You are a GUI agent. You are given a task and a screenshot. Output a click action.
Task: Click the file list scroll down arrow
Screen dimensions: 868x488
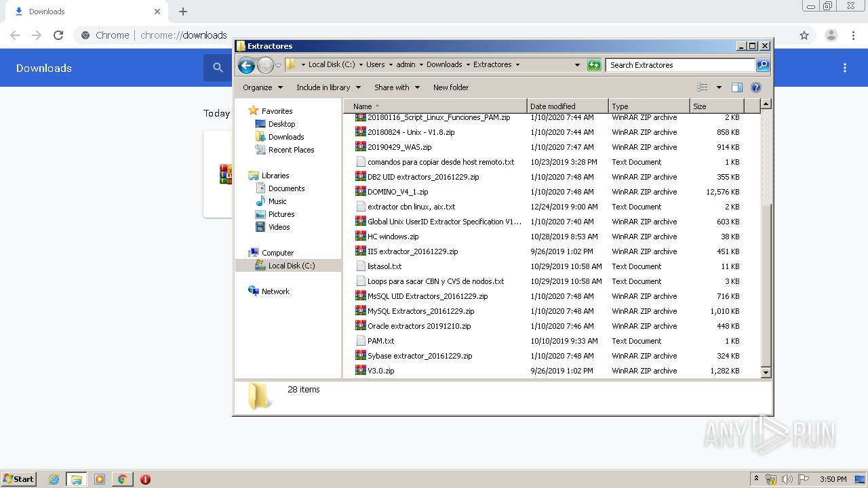click(766, 372)
